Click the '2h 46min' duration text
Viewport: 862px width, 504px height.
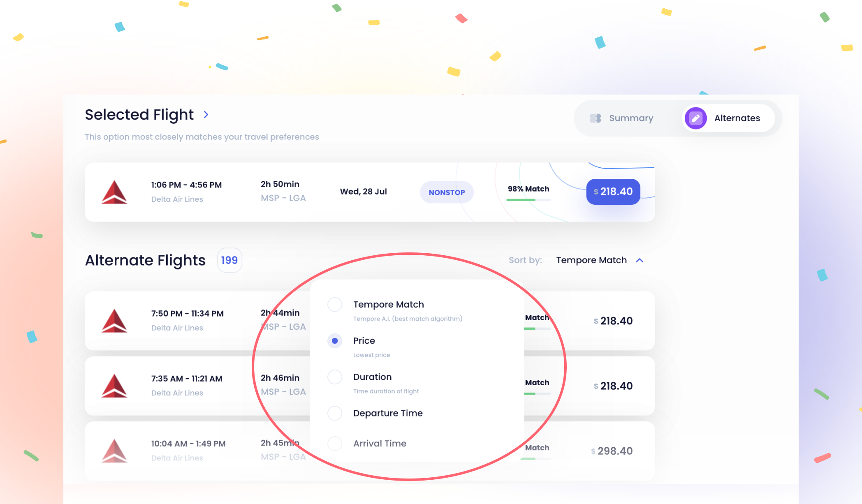280,378
